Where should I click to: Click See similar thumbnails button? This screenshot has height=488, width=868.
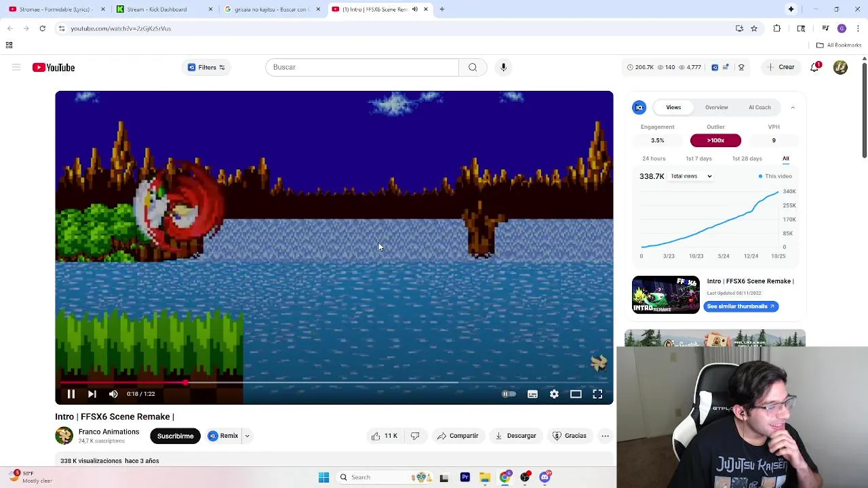[x=741, y=306]
